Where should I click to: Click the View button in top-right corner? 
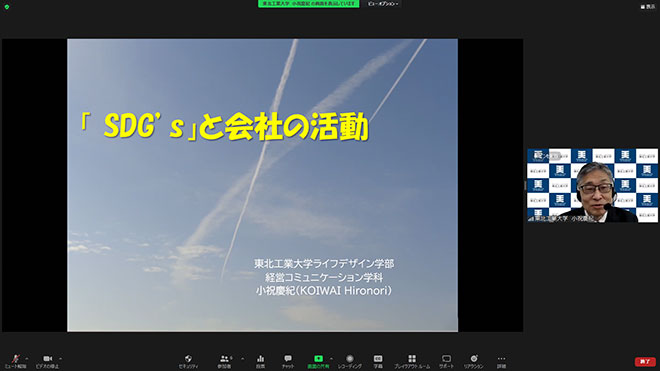pyautogui.click(x=648, y=6)
